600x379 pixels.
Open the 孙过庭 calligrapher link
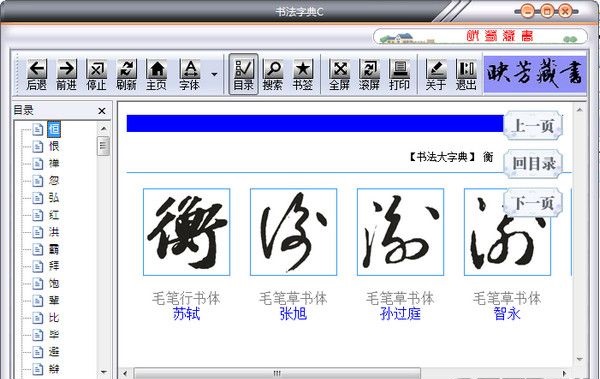click(x=400, y=314)
